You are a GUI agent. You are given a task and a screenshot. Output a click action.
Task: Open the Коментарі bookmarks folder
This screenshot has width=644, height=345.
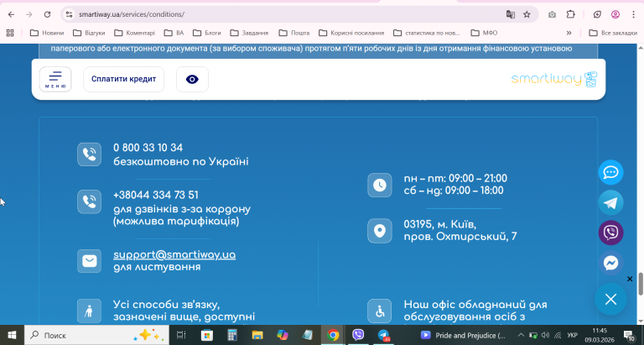[x=134, y=33]
